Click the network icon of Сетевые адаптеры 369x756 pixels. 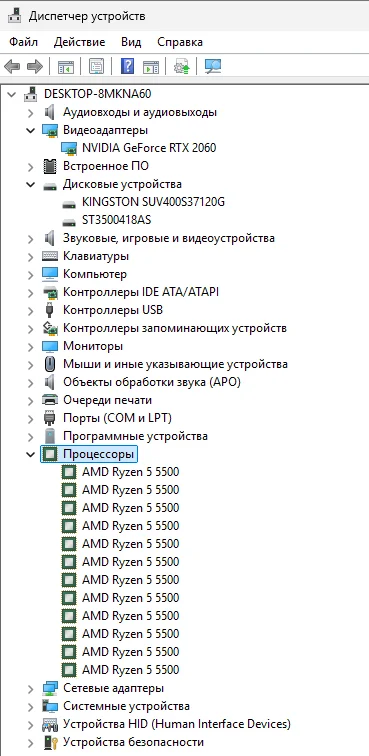50,688
